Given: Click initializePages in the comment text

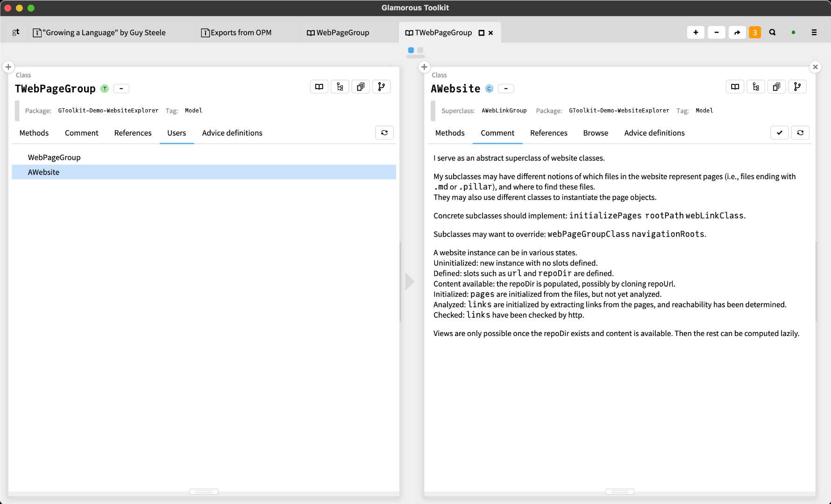Looking at the screenshot, I should coord(605,216).
